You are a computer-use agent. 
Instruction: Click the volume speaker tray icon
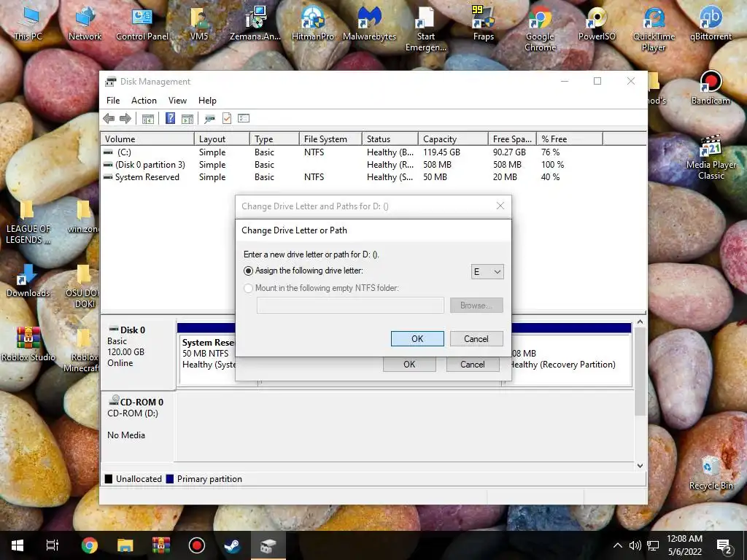(635, 545)
